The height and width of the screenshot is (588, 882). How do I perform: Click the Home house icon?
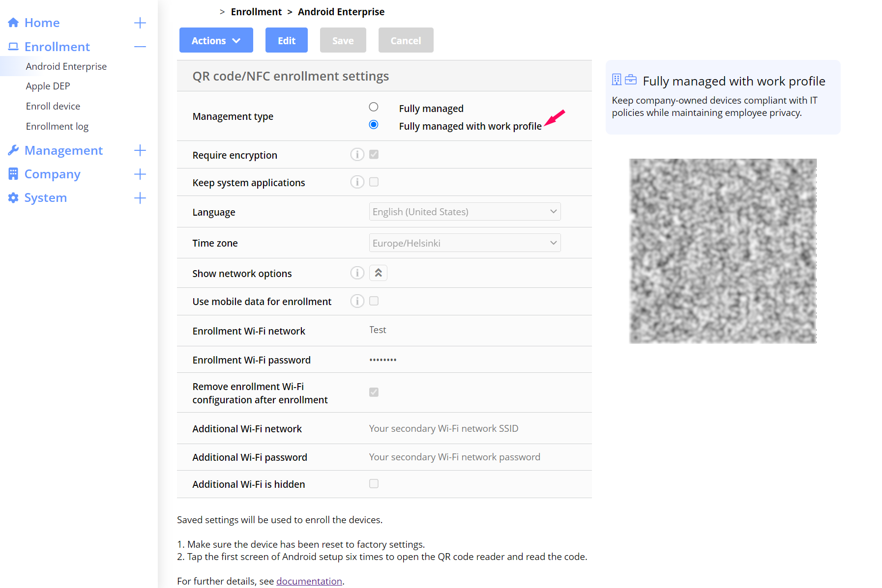click(x=13, y=23)
